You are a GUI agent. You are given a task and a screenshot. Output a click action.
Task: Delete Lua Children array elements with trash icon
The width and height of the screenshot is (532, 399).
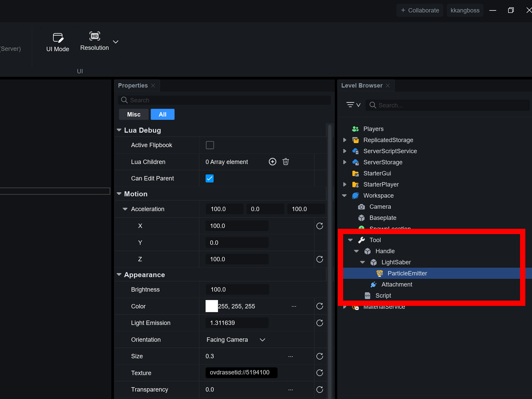286,162
